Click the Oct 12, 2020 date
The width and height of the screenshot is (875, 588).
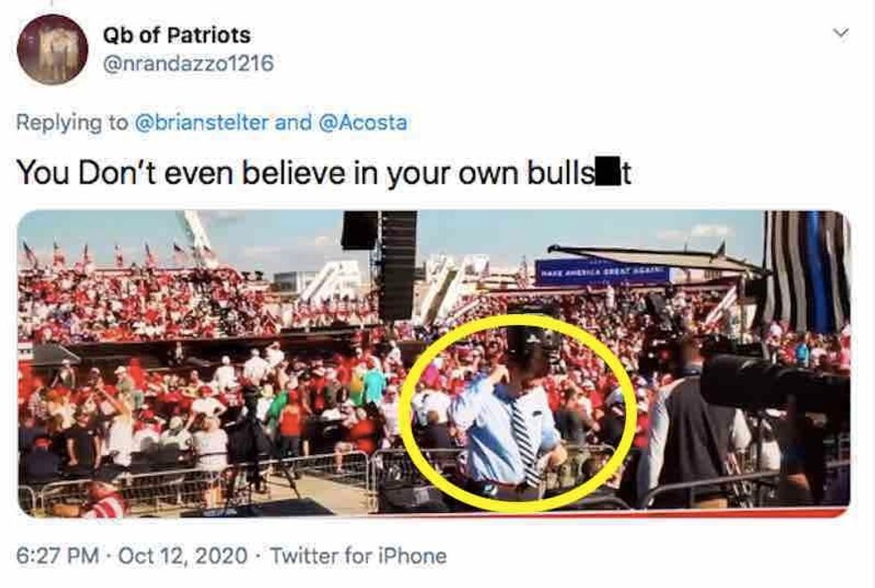tap(184, 556)
